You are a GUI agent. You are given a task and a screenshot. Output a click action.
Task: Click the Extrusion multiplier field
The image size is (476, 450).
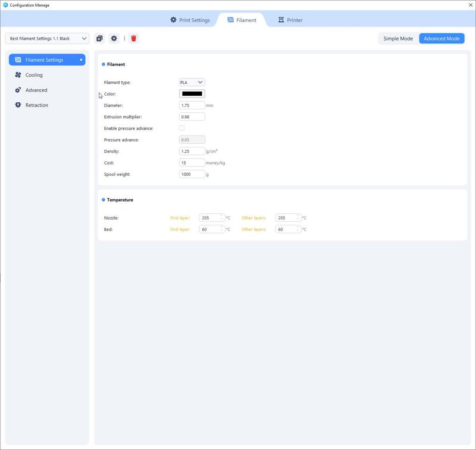tap(192, 117)
